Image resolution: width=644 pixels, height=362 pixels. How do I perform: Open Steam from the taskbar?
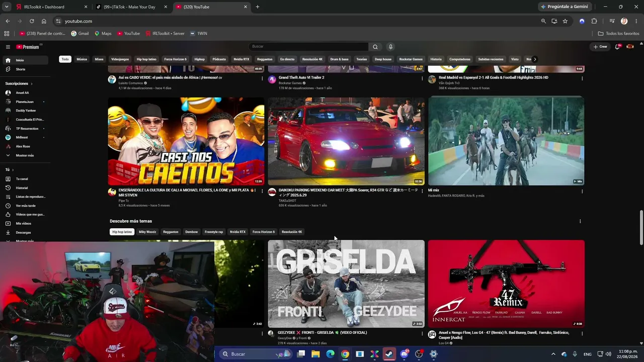(x=389, y=354)
